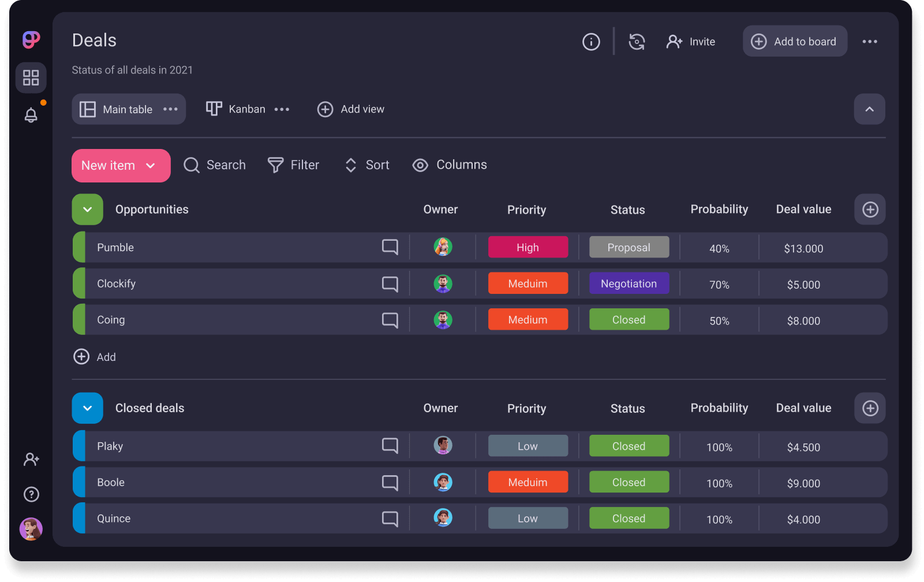
Task: Open the notifications bell in sidebar
Action: [31, 115]
